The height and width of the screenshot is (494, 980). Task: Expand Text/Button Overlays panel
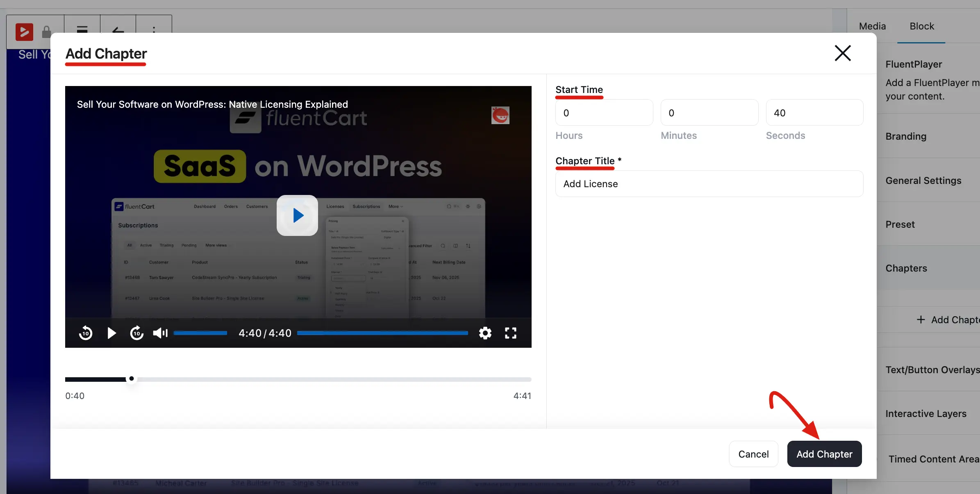(928, 370)
